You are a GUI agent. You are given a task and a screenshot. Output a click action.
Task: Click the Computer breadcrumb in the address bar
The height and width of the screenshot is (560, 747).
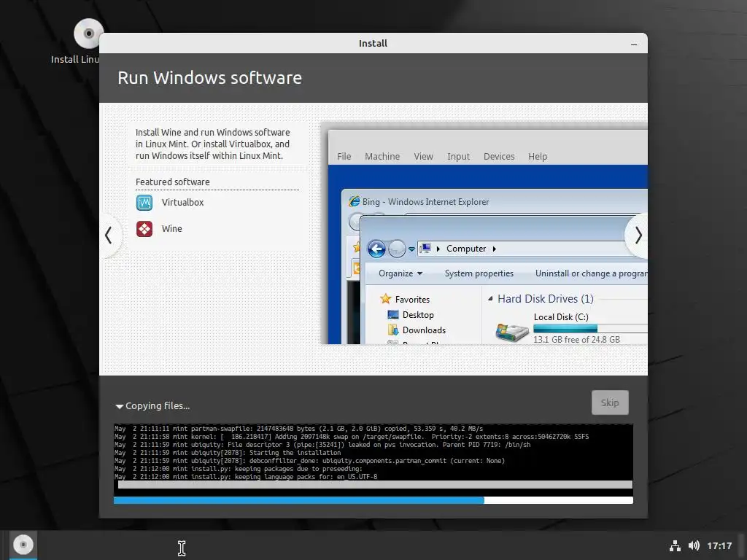[x=466, y=249]
